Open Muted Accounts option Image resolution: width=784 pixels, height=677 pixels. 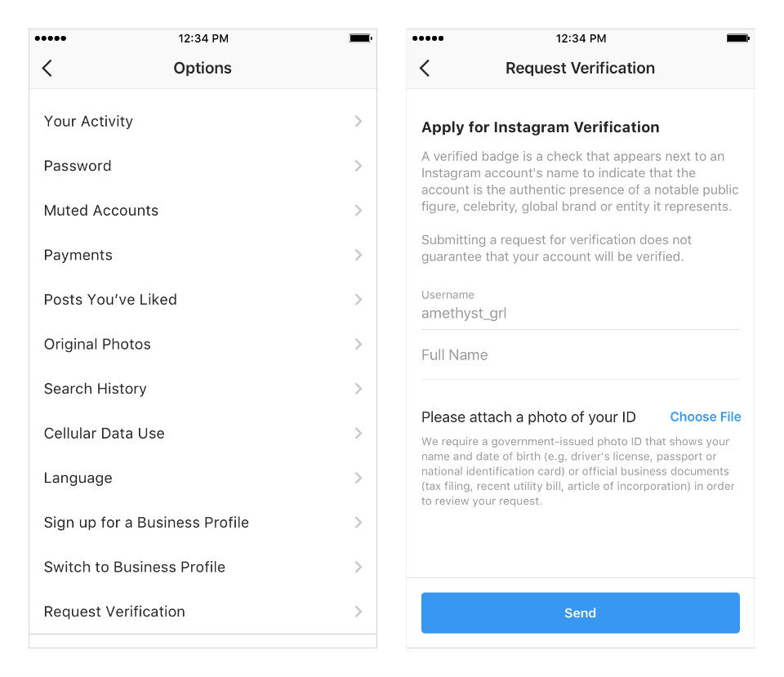coord(101,211)
